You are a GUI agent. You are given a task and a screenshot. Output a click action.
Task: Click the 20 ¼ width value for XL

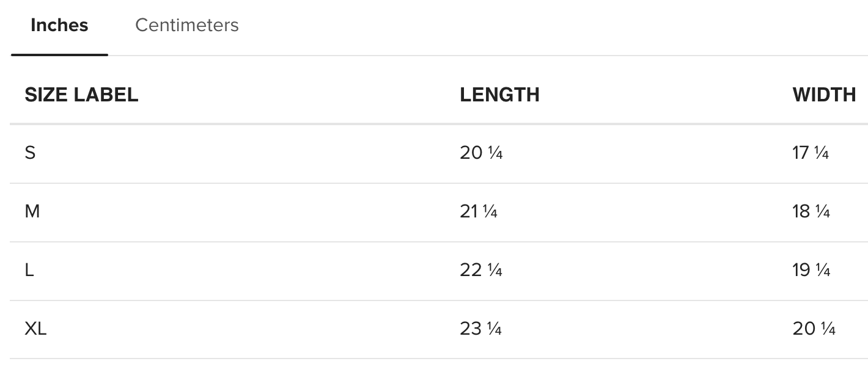(x=814, y=329)
